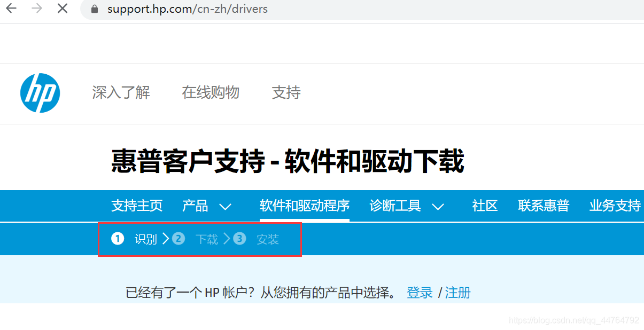The width and height of the screenshot is (644, 330).
Task: Click the 安装 step label
Action: tap(268, 239)
